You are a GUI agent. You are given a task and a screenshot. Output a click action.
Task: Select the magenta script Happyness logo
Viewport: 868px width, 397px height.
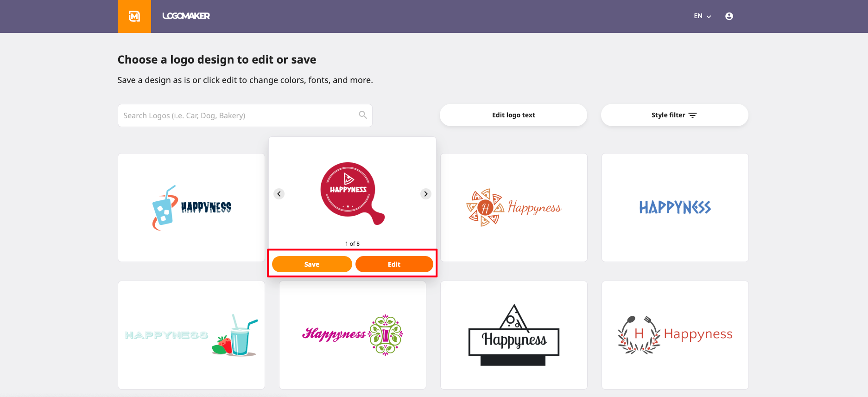pos(352,335)
